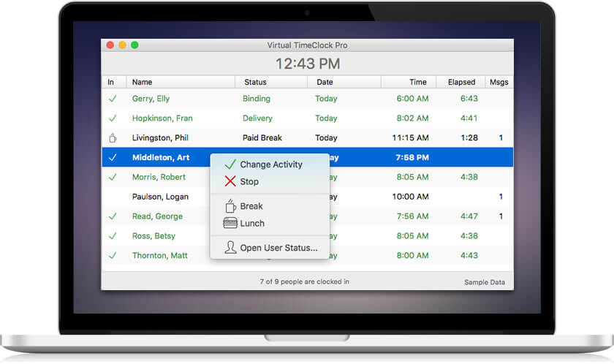
Task: Click coffee cup icon beside Break
Action: click(230, 205)
